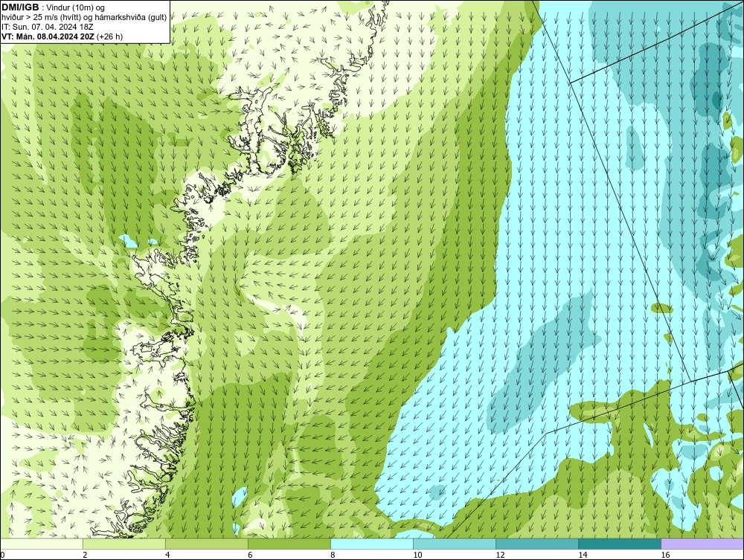
Task: Click the 'IT: Sun. 07. 04. 2024 18Z' line
Action: [48, 27]
